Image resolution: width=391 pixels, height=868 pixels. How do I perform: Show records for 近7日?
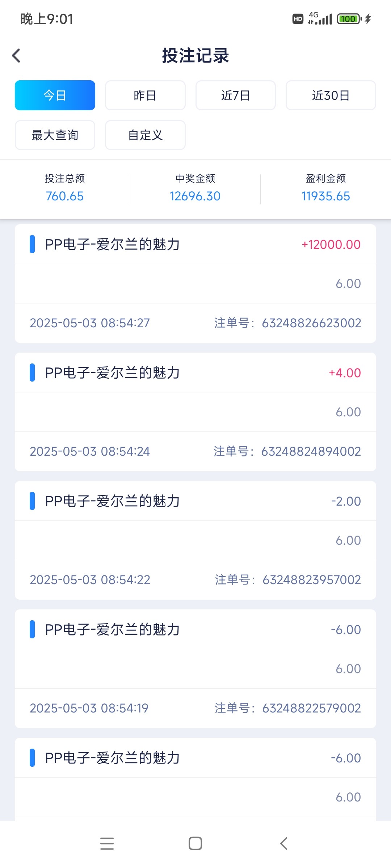click(x=236, y=95)
